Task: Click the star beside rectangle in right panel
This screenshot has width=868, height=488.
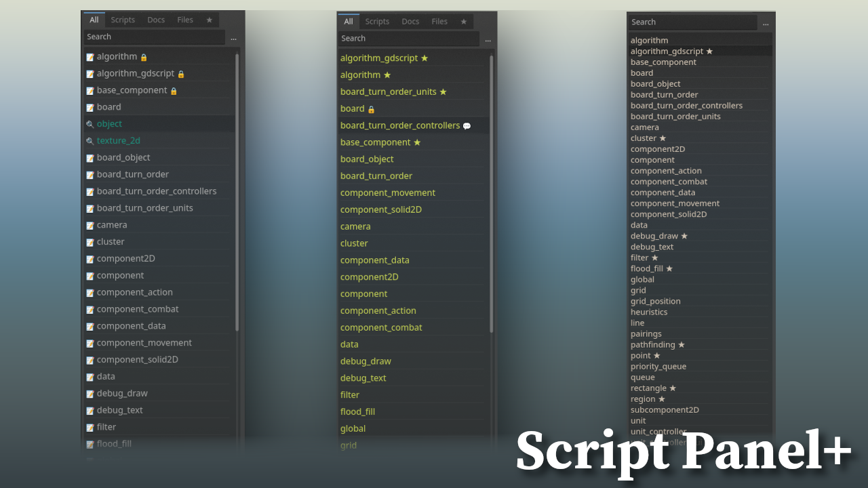Action: [673, 388]
